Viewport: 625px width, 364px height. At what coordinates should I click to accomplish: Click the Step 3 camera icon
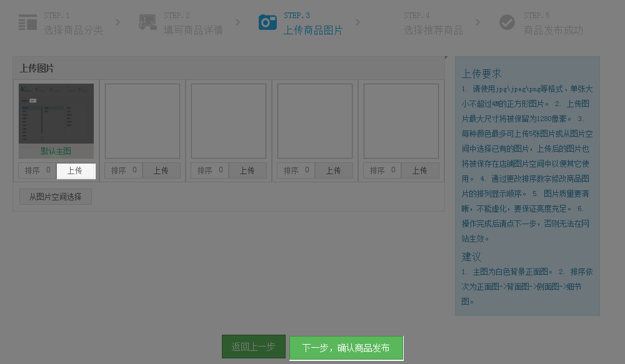pos(267,22)
